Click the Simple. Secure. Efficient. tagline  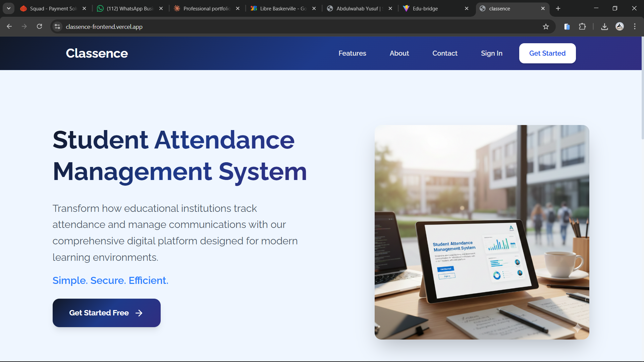(110, 280)
